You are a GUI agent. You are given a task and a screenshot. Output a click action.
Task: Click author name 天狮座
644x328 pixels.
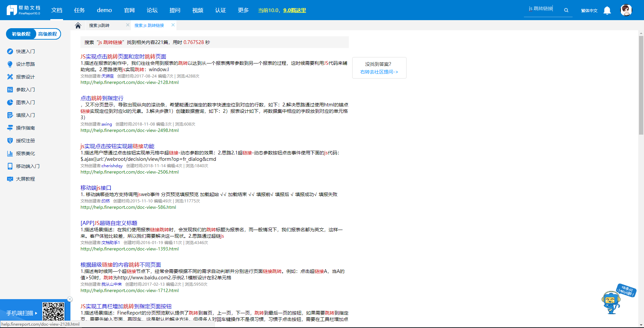point(108,76)
